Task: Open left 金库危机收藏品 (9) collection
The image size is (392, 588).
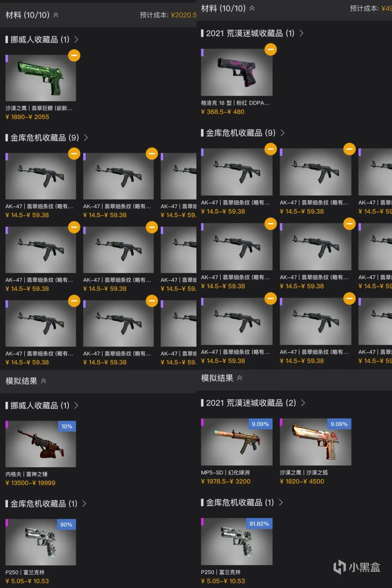Action: click(x=47, y=138)
